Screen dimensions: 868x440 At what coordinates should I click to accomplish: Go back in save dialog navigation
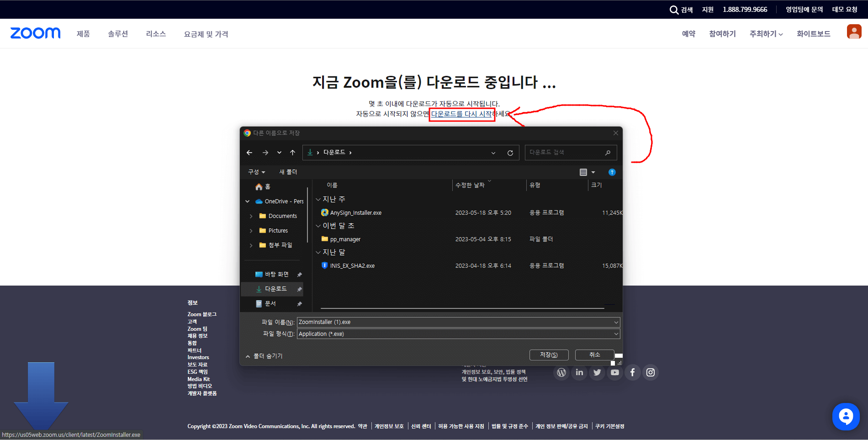[x=249, y=153]
